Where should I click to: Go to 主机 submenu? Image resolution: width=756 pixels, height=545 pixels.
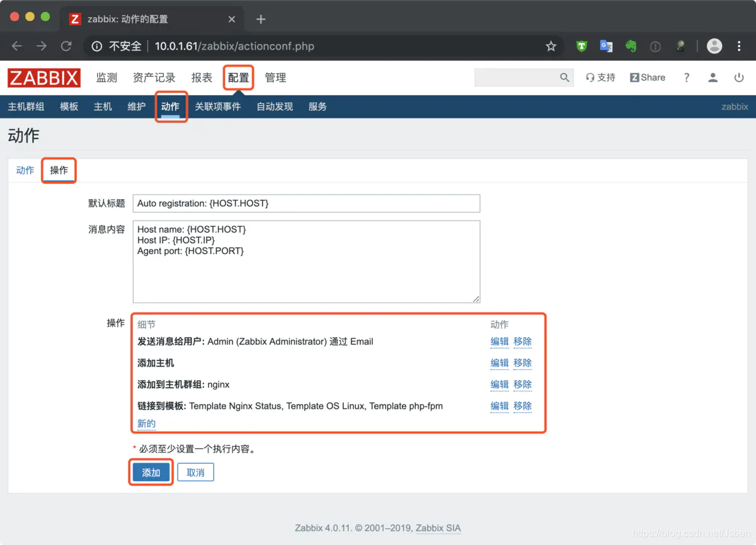click(103, 106)
